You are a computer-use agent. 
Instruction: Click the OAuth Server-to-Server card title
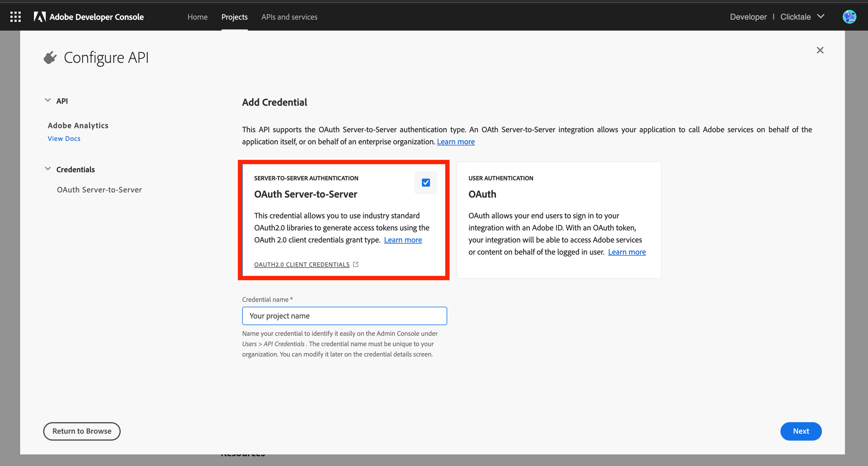[305, 194]
